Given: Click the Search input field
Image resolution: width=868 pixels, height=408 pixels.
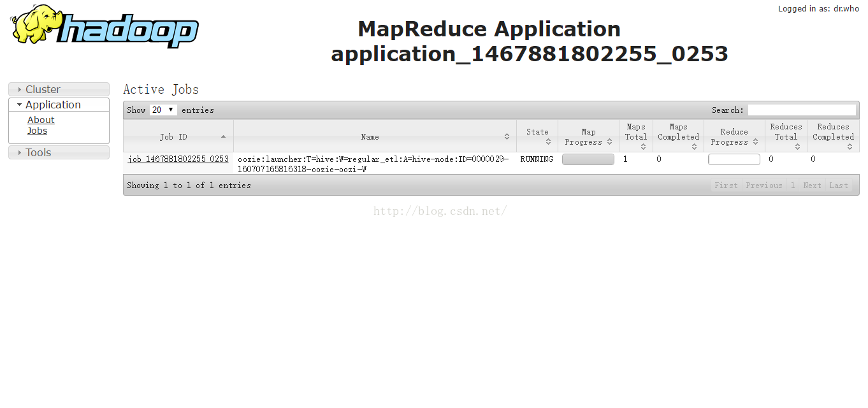Looking at the screenshot, I should point(802,110).
